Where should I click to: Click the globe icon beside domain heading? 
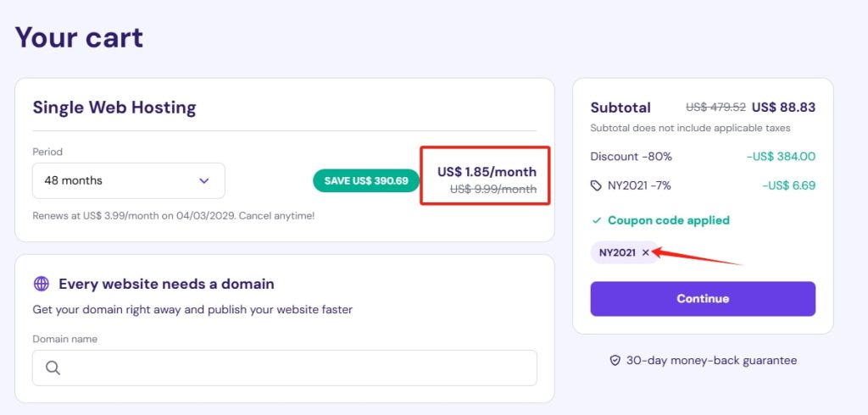pos(42,285)
